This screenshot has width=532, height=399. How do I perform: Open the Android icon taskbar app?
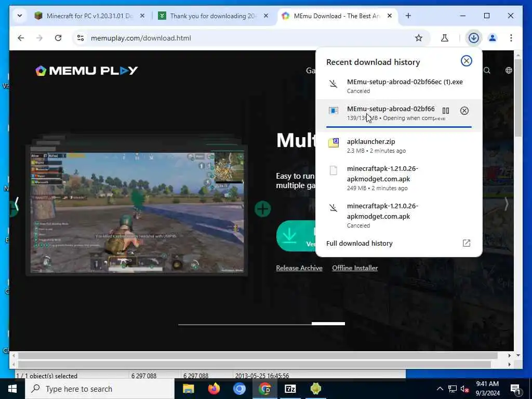pyautogui.click(x=315, y=389)
